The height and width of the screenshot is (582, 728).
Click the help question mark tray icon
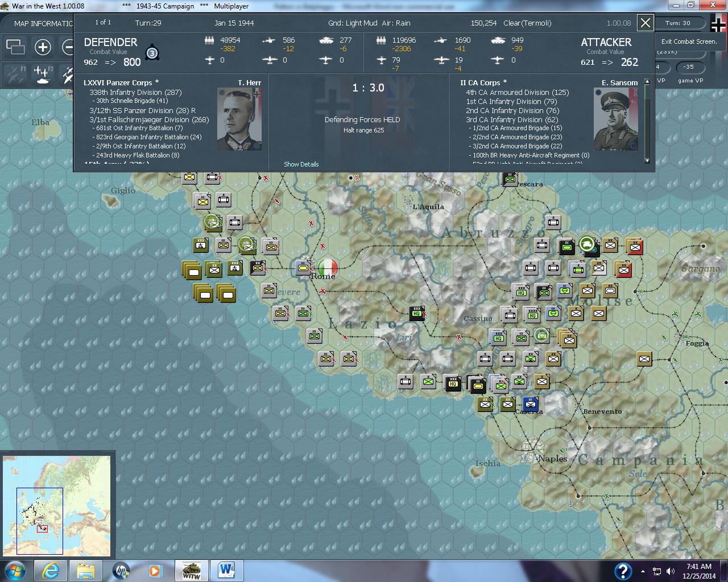[x=623, y=571]
